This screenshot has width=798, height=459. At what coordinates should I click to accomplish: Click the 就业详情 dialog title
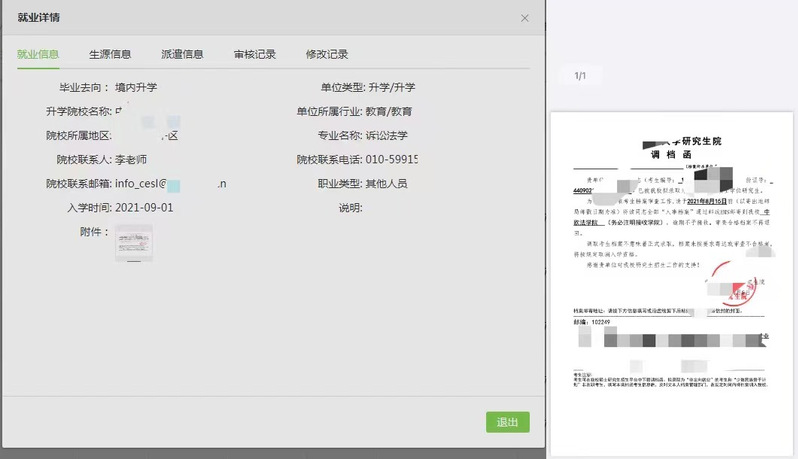point(38,18)
